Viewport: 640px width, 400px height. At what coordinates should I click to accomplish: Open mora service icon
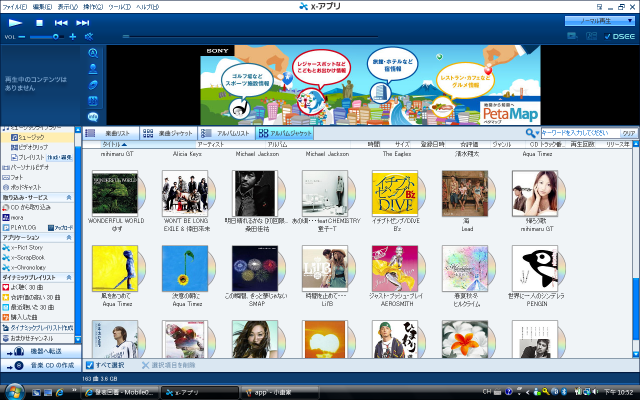point(6,218)
